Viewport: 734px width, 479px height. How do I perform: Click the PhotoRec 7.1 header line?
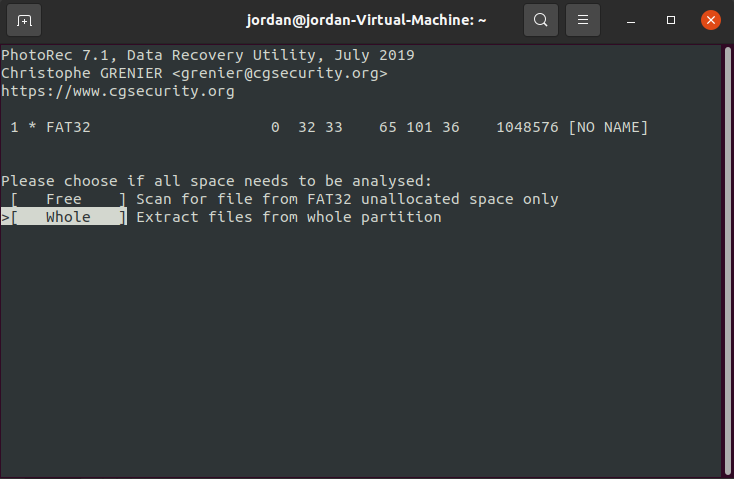(208, 55)
